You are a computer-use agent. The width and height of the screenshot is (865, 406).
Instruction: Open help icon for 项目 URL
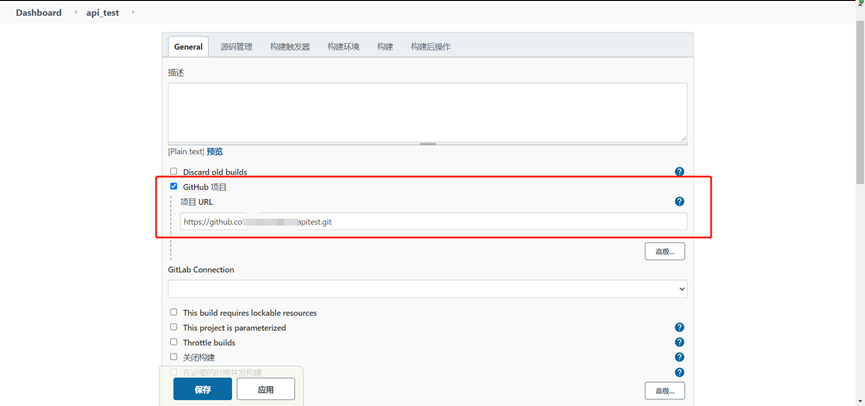point(680,201)
